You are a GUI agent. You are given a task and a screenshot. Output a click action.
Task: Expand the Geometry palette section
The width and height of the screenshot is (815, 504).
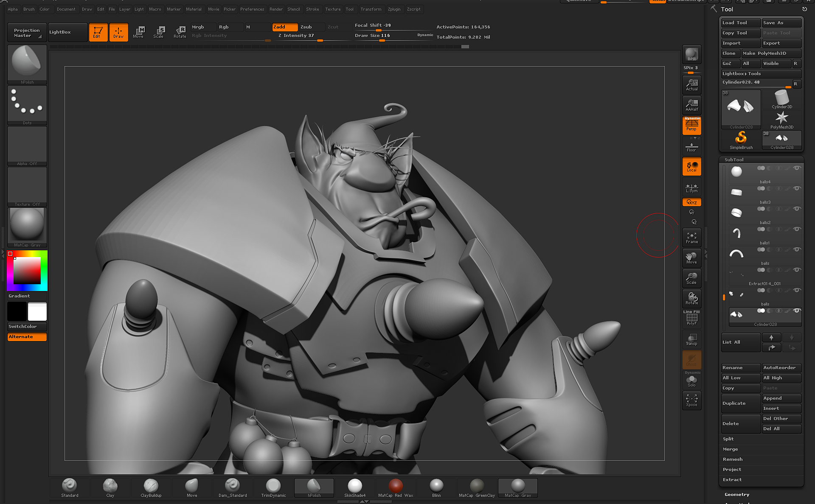pyautogui.click(x=737, y=495)
